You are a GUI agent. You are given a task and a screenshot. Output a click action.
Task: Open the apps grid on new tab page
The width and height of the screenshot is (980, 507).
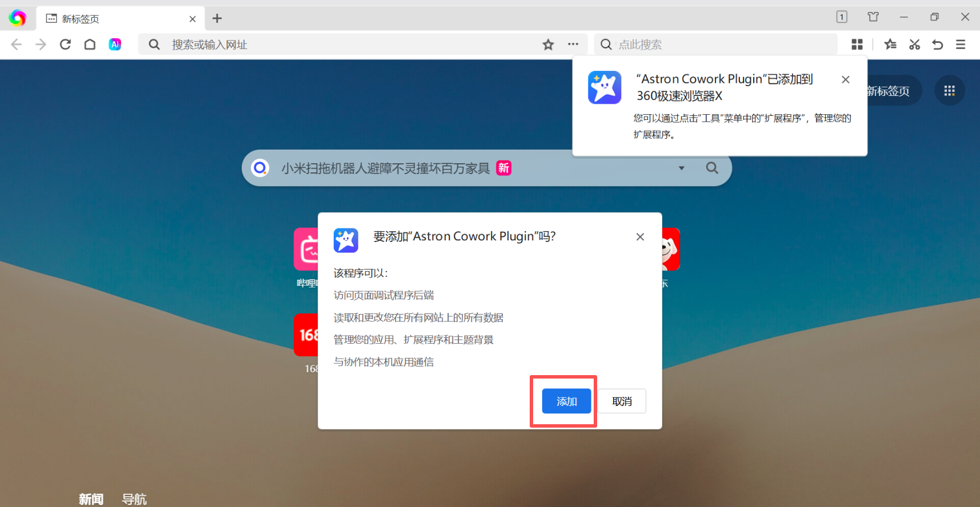(x=950, y=91)
